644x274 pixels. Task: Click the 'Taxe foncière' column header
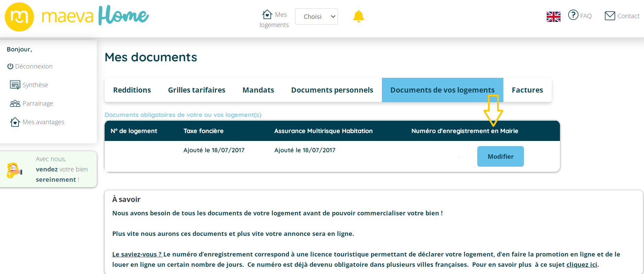(203, 131)
